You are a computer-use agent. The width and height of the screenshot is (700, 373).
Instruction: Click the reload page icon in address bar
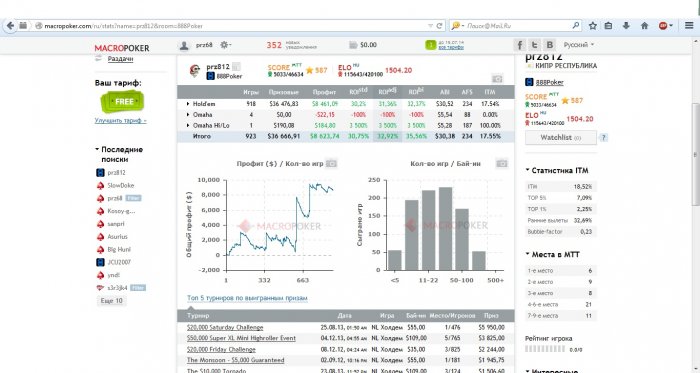(439, 26)
